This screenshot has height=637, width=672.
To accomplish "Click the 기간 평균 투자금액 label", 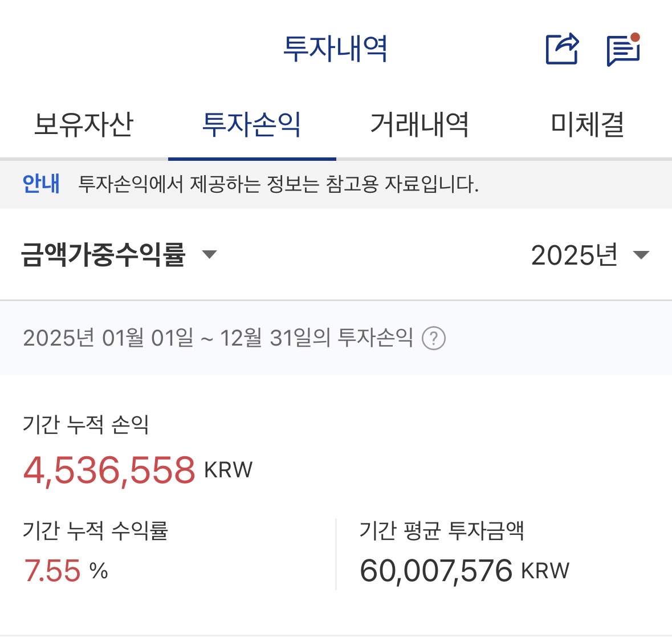I will (x=442, y=531).
